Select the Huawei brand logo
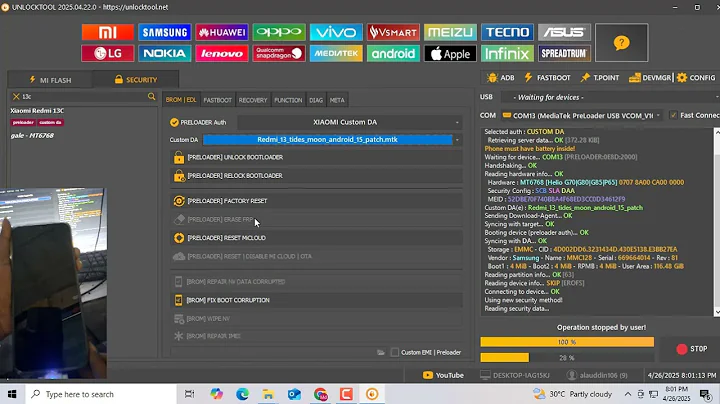The image size is (720, 404). [222, 32]
